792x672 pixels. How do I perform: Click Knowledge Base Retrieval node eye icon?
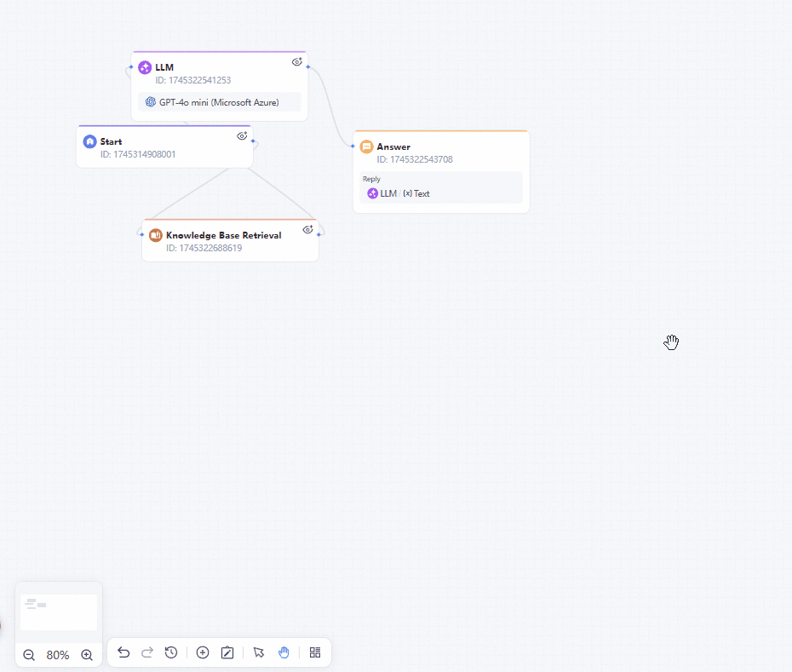[307, 230]
